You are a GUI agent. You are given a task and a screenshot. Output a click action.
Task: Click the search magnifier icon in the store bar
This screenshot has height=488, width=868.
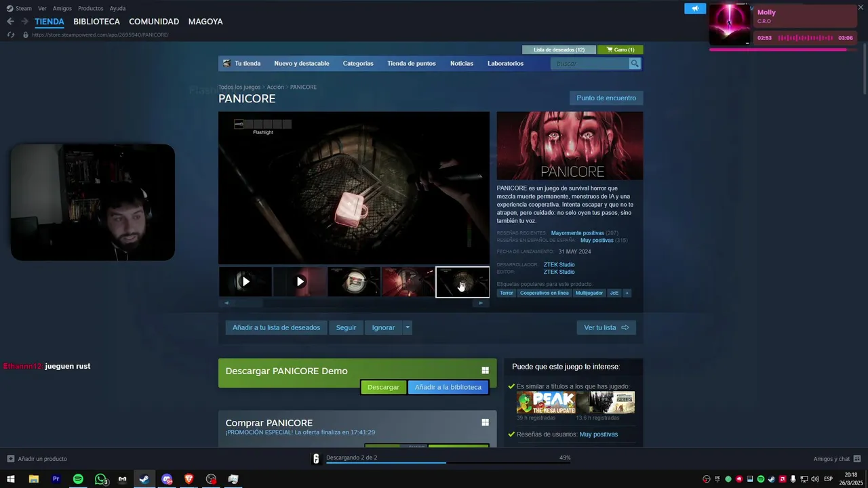(635, 64)
